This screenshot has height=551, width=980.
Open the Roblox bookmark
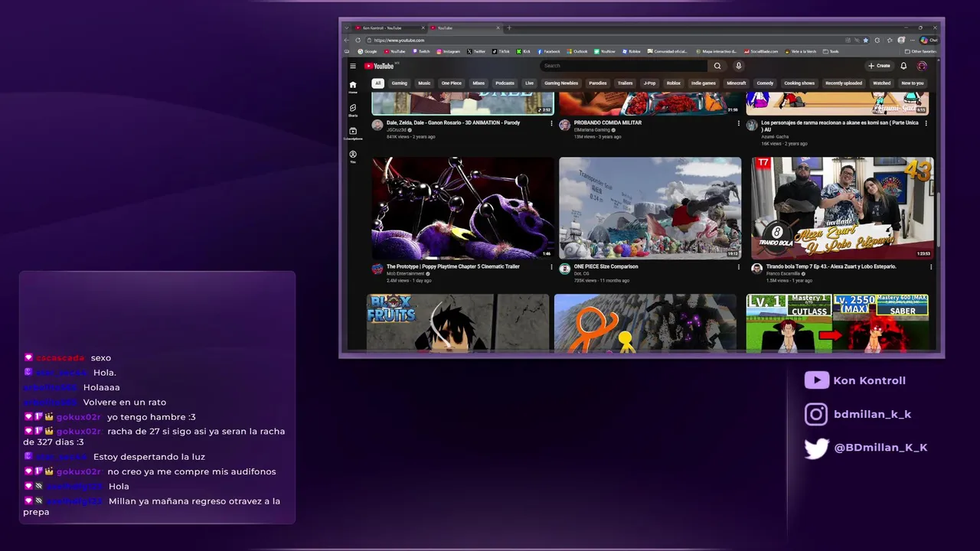click(632, 51)
